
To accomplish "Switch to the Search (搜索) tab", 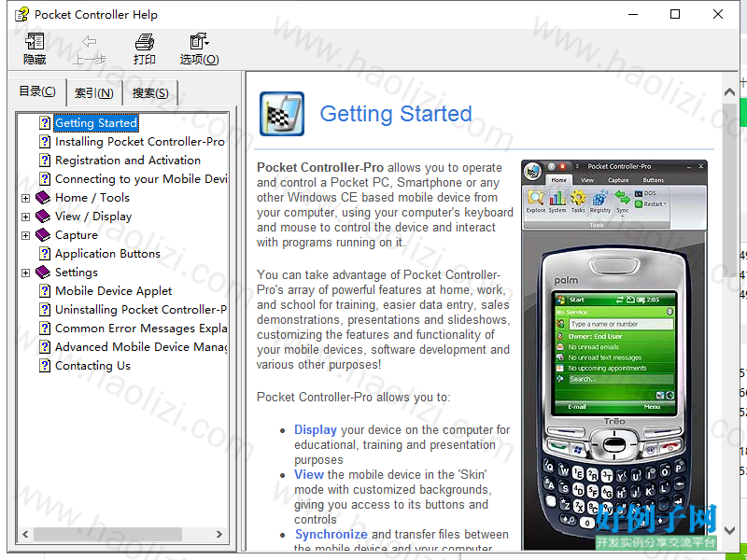I will [x=150, y=92].
